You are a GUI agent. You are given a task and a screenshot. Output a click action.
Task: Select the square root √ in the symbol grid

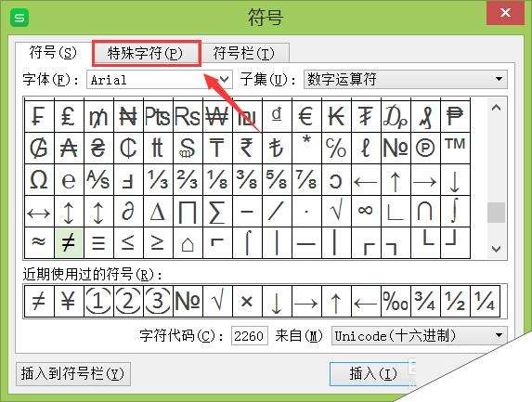[x=336, y=212]
